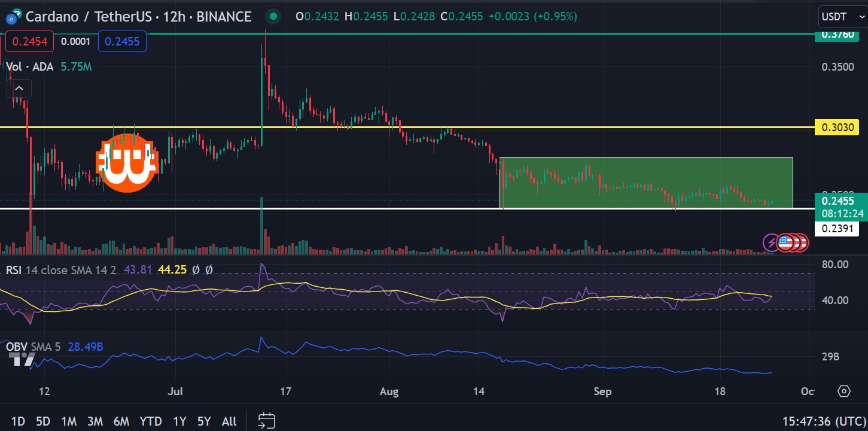Viewport: 868px width, 431px height.
Task: Click the RSI 80.00 scale label
Action: click(834, 264)
